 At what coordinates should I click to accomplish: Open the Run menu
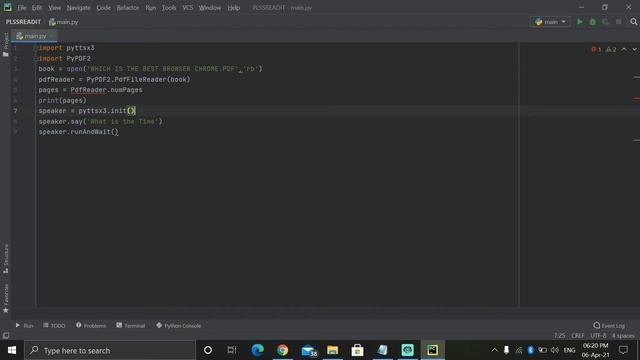pos(151,8)
